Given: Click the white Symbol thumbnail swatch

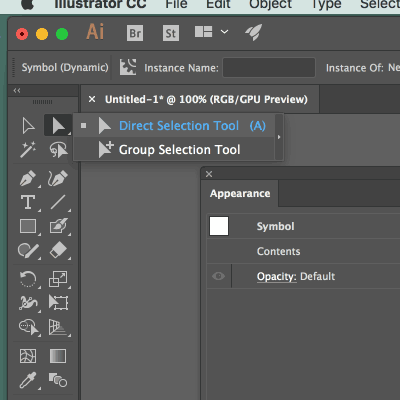Looking at the screenshot, I should click(x=219, y=226).
